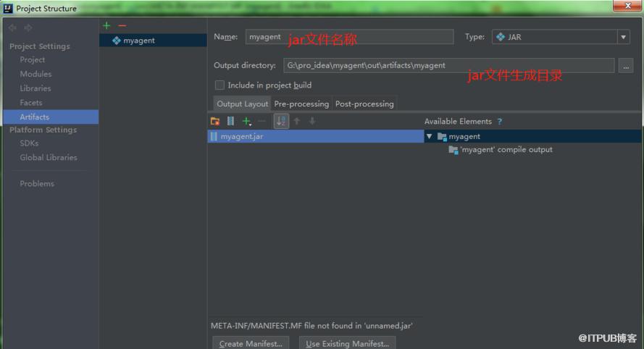Click the move element down arrow

(x=312, y=121)
